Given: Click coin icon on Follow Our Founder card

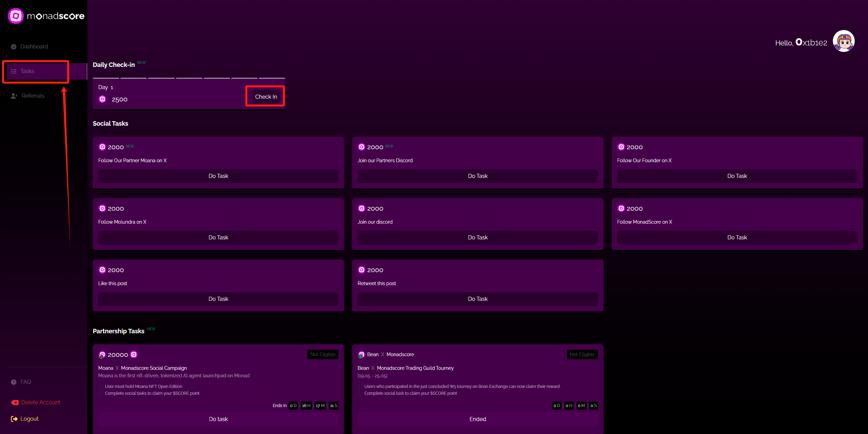Looking at the screenshot, I should tap(621, 147).
